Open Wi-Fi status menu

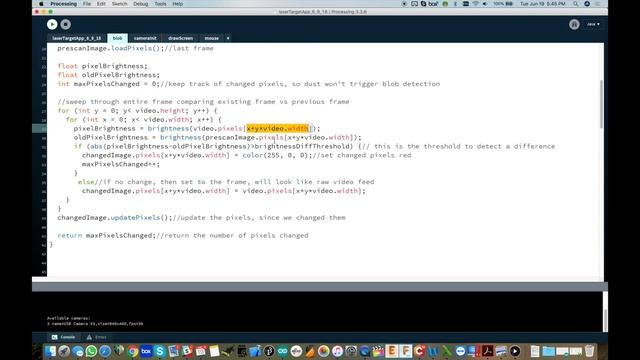[x=476, y=4]
